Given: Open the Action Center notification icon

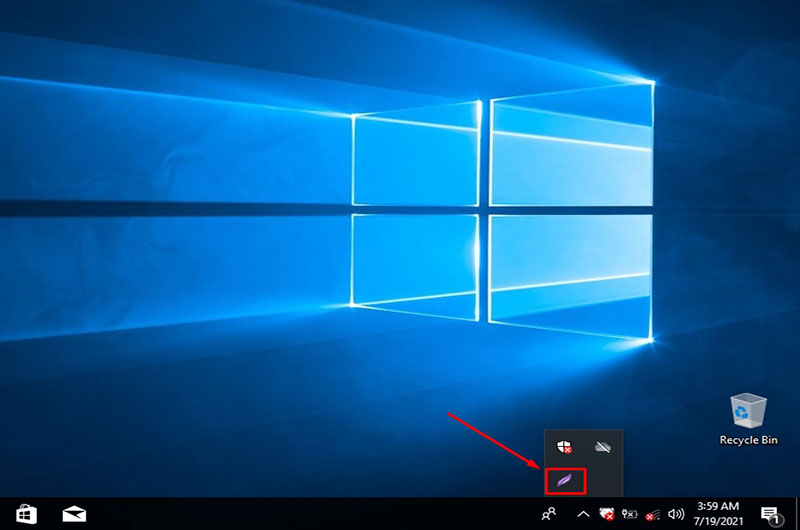Looking at the screenshot, I should 770,515.
